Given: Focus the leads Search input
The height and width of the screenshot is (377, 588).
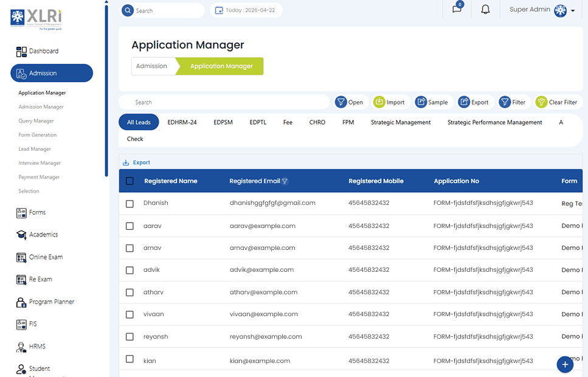Looking at the screenshot, I should coord(224,102).
